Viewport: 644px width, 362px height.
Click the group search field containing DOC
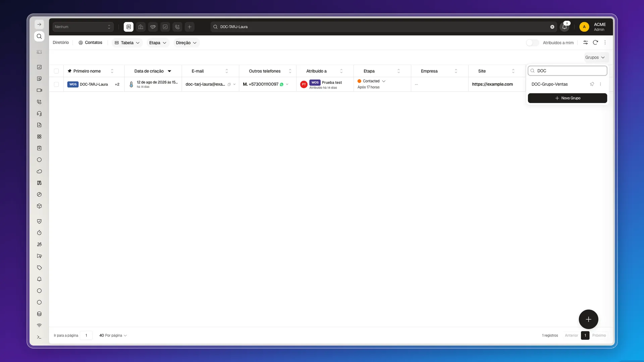coord(567,71)
